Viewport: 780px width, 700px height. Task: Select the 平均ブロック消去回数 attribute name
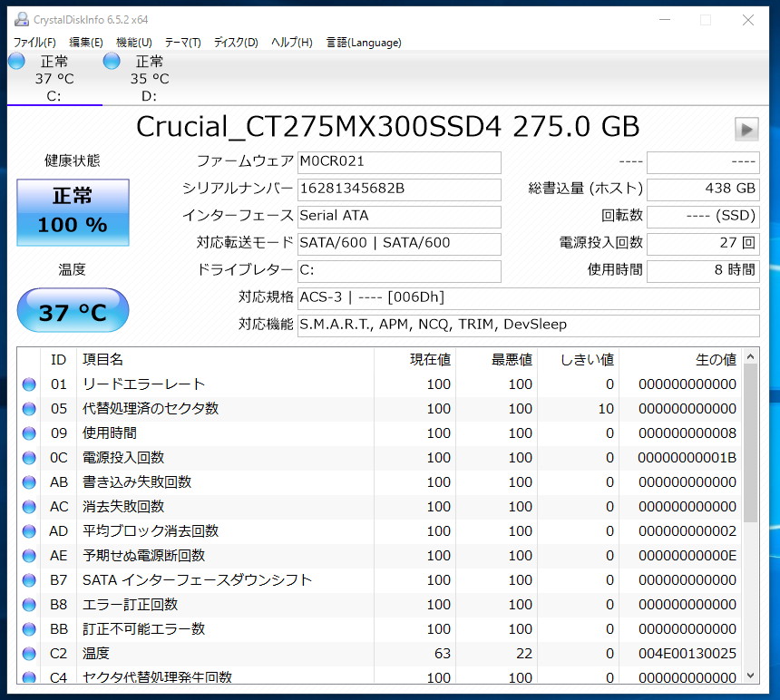(151, 531)
